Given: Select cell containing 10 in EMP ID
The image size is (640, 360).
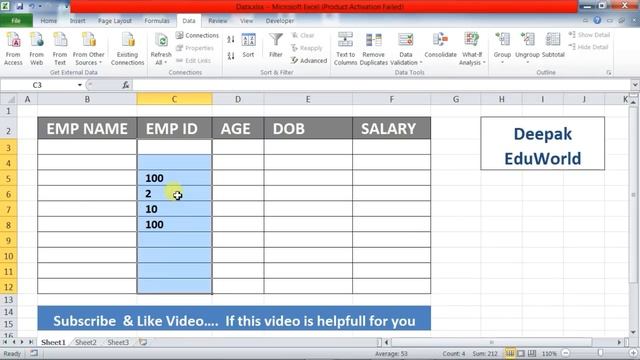Looking at the screenshot, I should pyautogui.click(x=174, y=209).
